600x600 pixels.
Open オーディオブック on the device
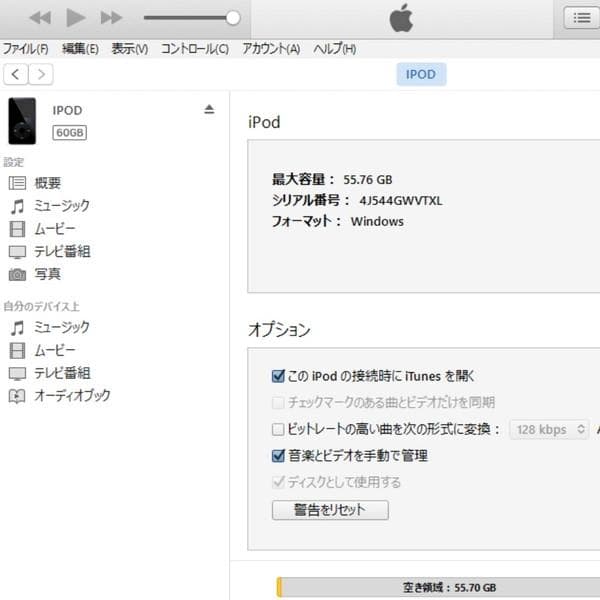pyautogui.click(x=73, y=395)
